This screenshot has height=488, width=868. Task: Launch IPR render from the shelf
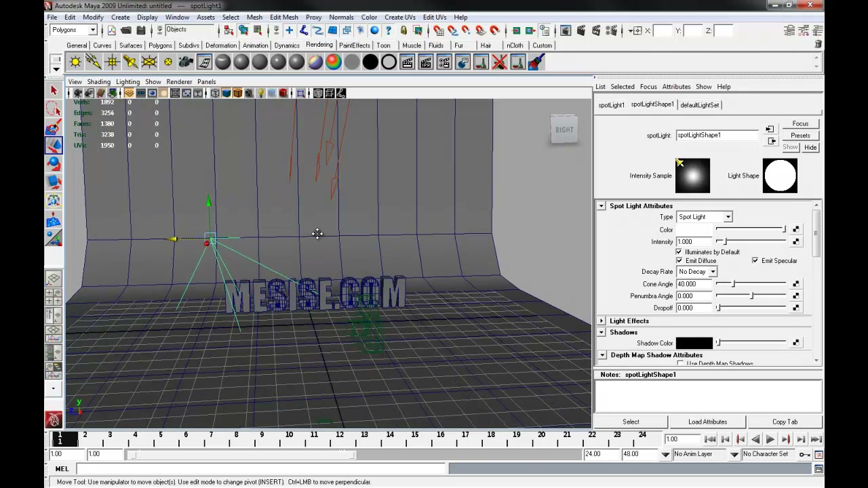[426, 62]
